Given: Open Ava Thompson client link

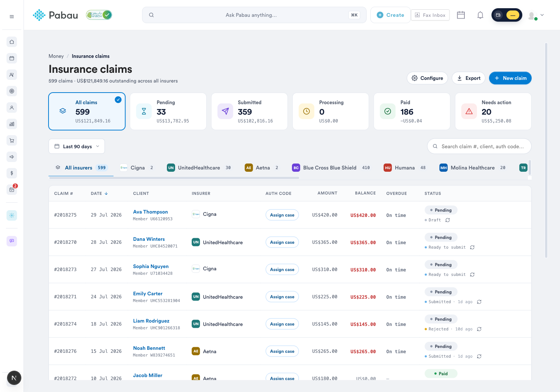Looking at the screenshot, I should tap(150, 212).
